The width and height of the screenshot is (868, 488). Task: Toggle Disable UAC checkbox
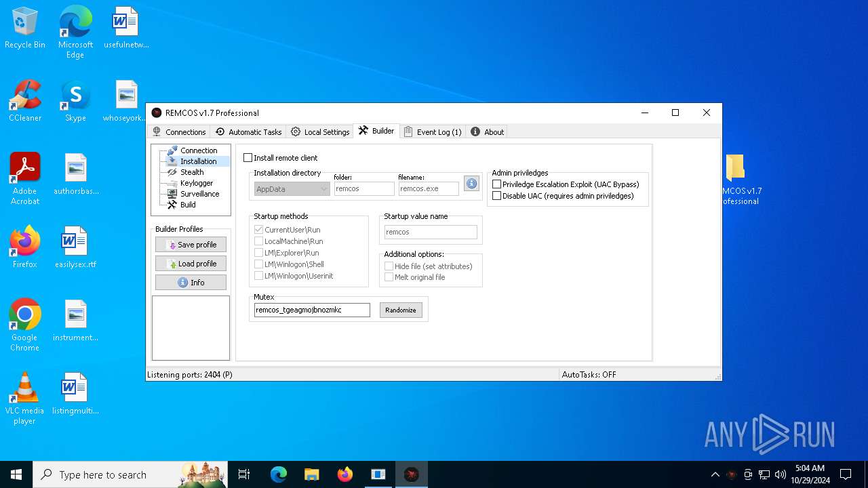click(497, 196)
